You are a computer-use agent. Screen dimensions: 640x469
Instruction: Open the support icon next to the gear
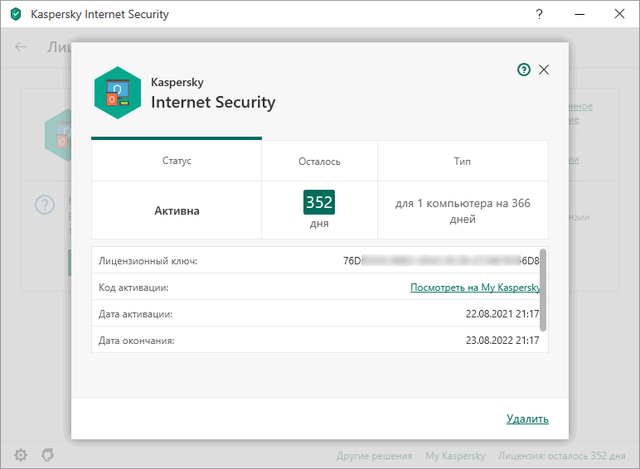pos(48,454)
